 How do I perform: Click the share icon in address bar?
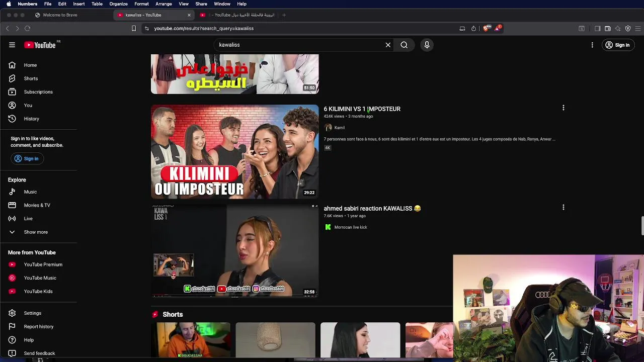point(473,29)
